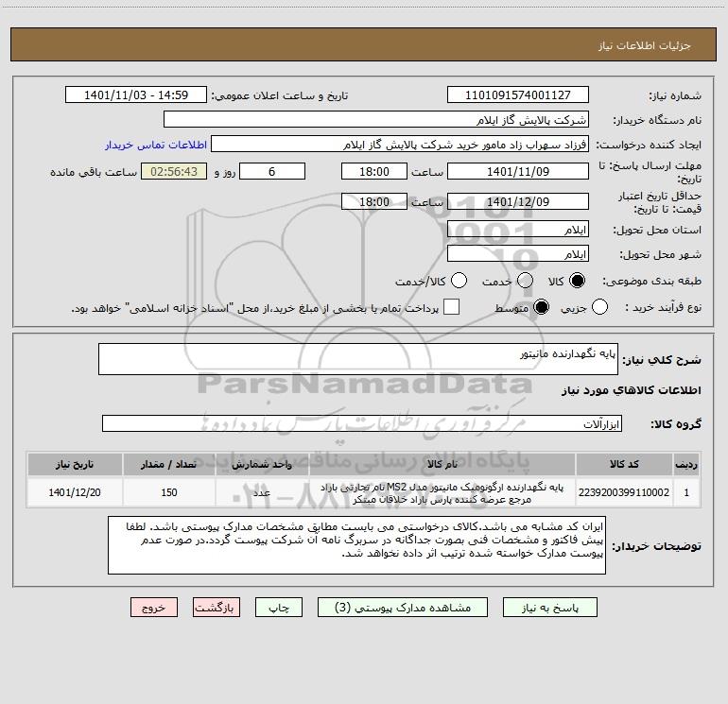Select the کالا radio button
This screenshot has width=728, height=704.
(577, 281)
